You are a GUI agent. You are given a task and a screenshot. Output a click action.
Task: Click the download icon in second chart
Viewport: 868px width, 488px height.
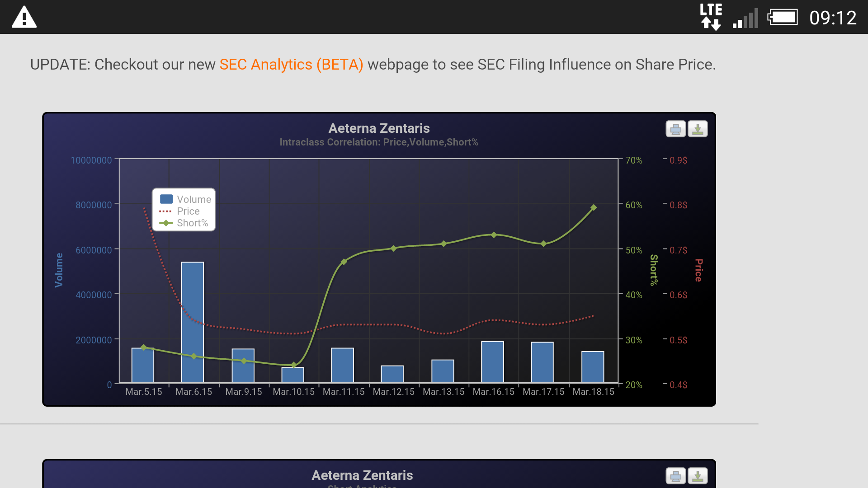698,476
